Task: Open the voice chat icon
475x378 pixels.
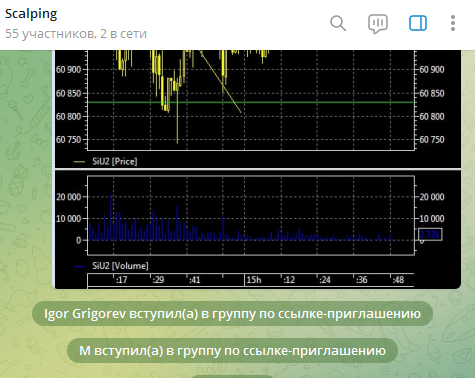Action: (378, 24)
